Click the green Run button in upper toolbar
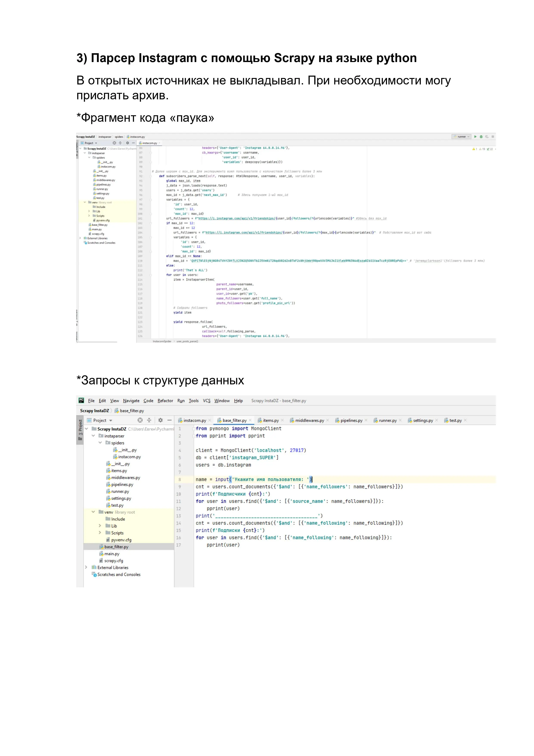The height and width of the screenshot is (756, 534). pyautogui.click(x=475, y=137)
